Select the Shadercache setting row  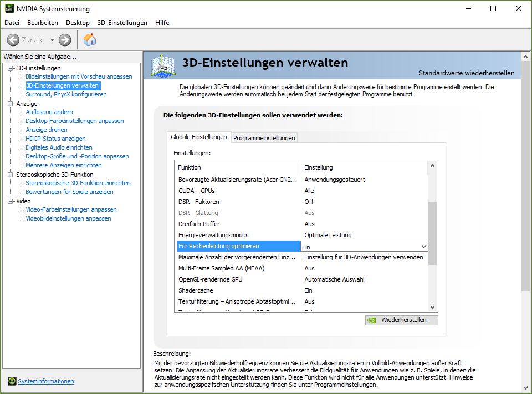[303, 290]
